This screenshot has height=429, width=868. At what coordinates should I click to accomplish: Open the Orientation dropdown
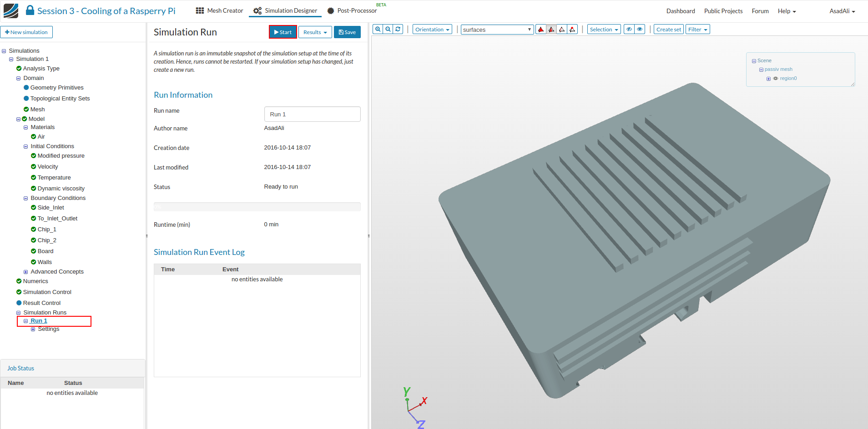(x=432, y=30)
